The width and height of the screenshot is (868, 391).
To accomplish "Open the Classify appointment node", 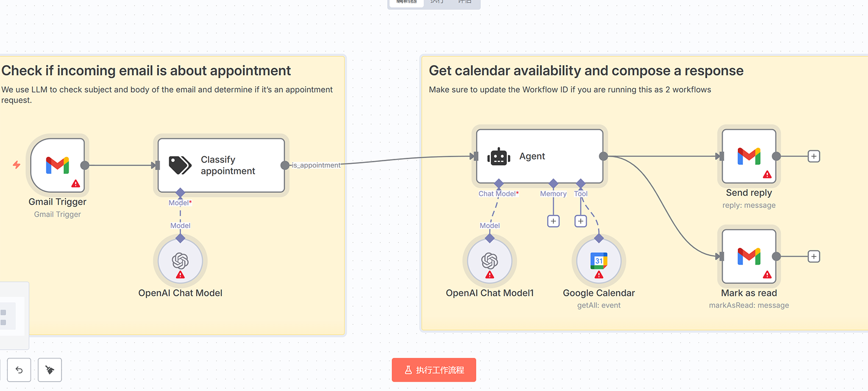I will point(221,166).
